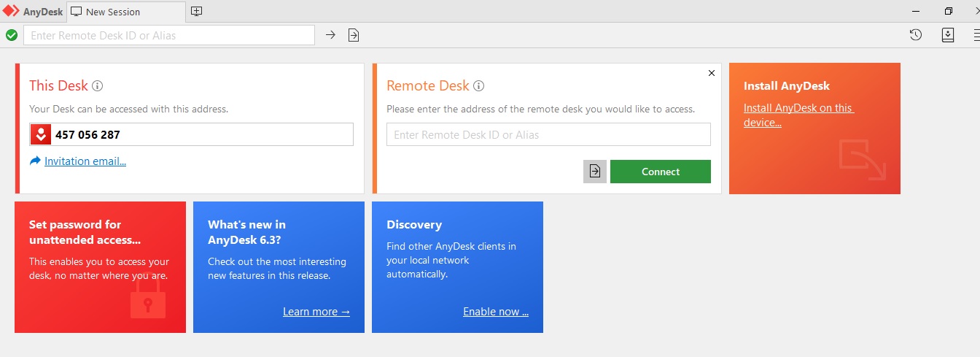Click the green Connect button
The width and height of the screenshot is (980, 357).
coord(661,172)
